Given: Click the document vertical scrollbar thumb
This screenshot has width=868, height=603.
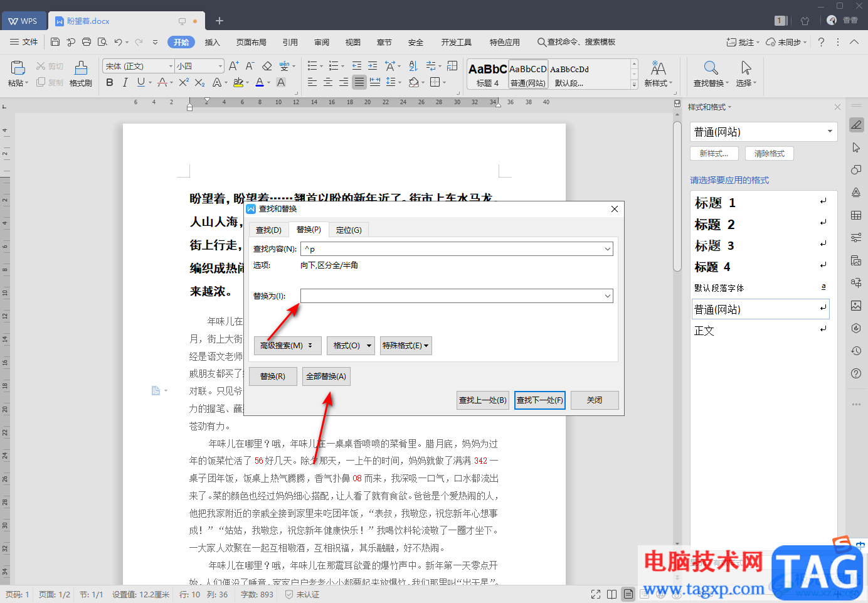Looking at the screenshot, I should pos(677,196).
